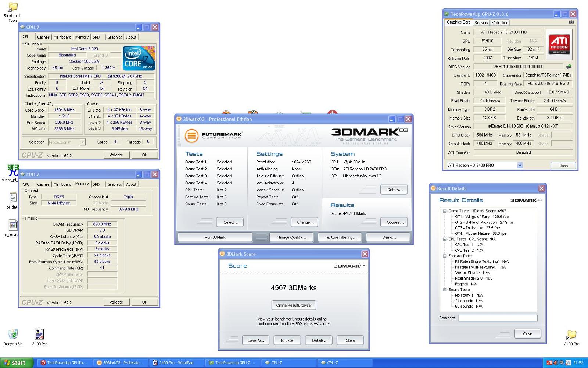Open the Validation tab in GPU-Z
Viewport: 588px width, 368px height.
click(500, 23)
